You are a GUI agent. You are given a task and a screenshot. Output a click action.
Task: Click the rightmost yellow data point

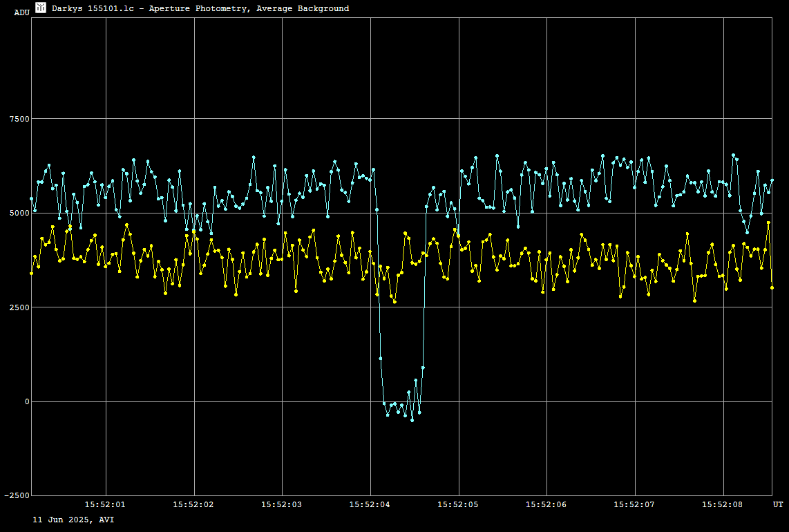772,287
